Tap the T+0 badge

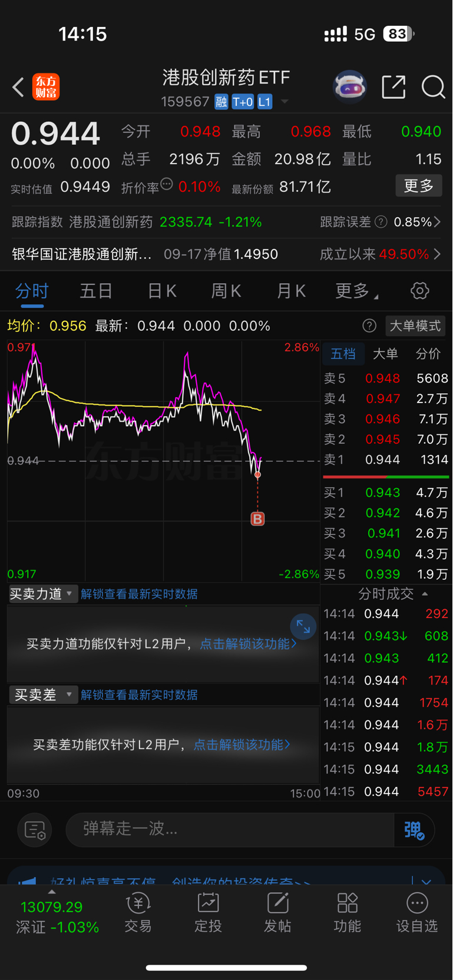coord(243,102)
